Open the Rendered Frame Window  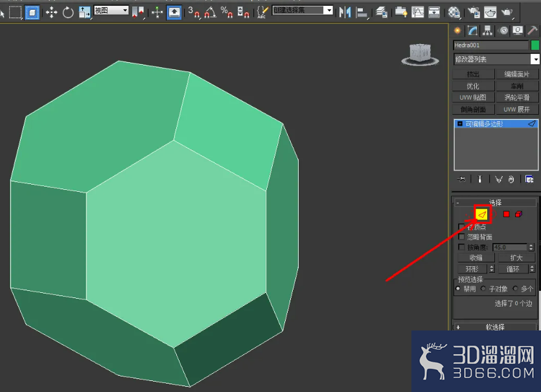coord(490,13)
